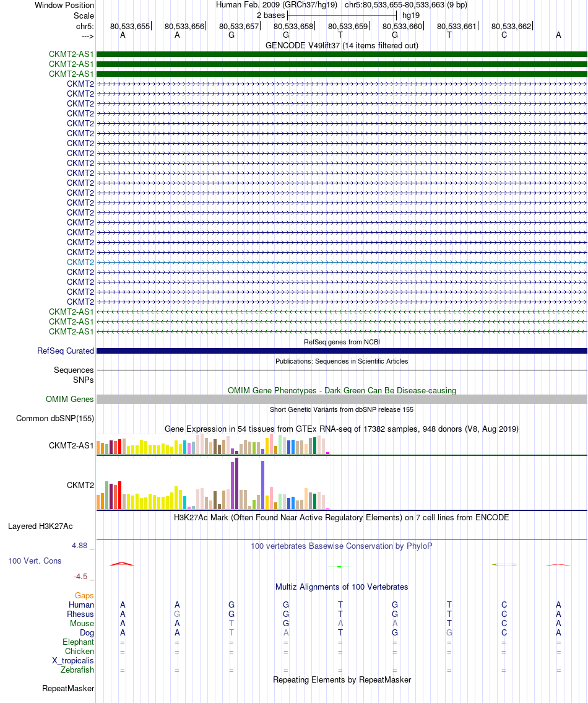Open GENCODE V49lift37 track title
This screenshot has height=703, width=588.
342,45
